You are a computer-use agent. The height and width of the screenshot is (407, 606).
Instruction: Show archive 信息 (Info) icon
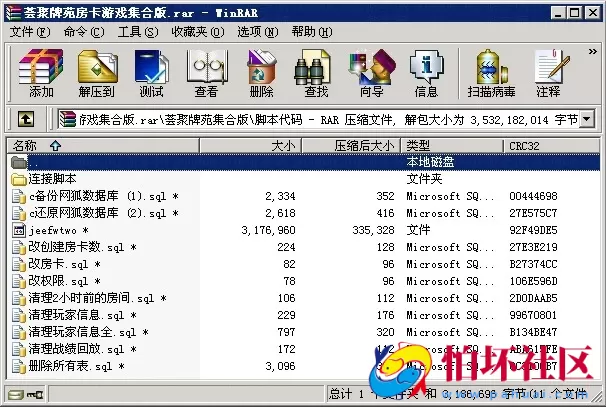[426, 73]
